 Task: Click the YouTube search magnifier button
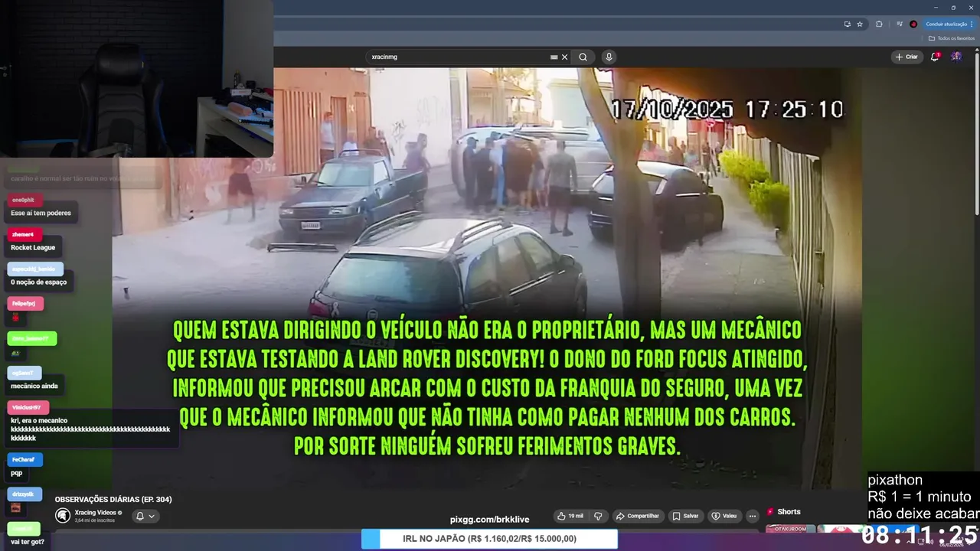tap(583, 57)
